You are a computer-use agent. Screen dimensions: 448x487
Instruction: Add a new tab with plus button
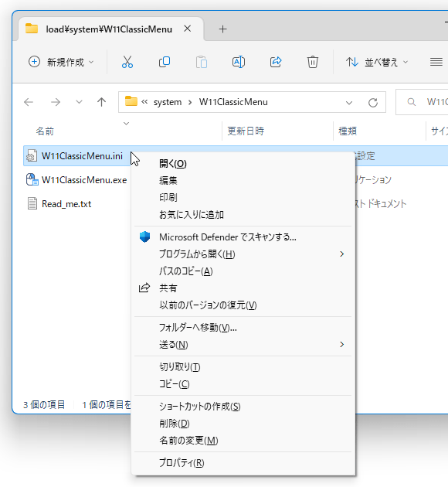point(222,29)
